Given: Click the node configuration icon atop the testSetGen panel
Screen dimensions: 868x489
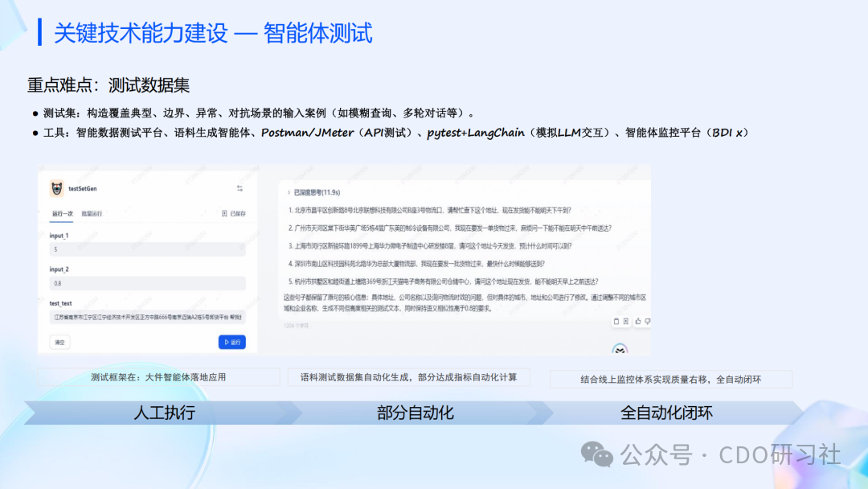Looking at the screenshot, I should pyautogui.click(x=240, y=187).
